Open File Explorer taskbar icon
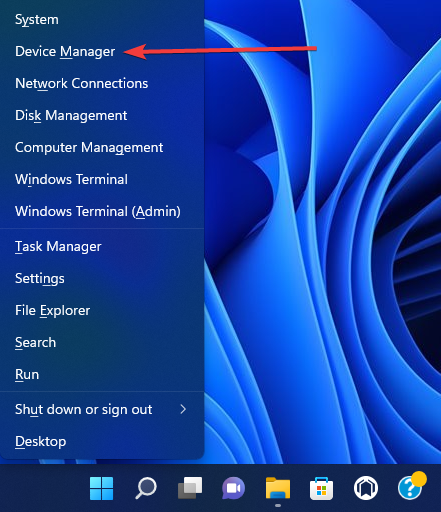 tap(278, 488)
